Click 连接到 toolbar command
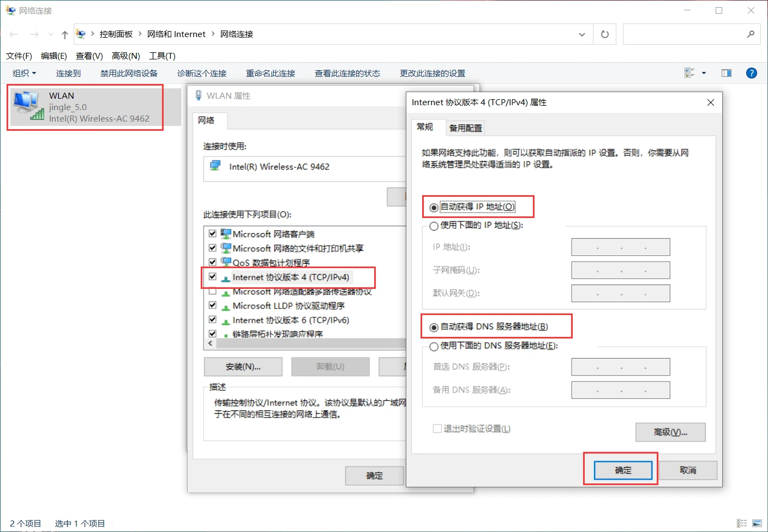The width and height of the screenshot is (768, 532). pos(68,73)
